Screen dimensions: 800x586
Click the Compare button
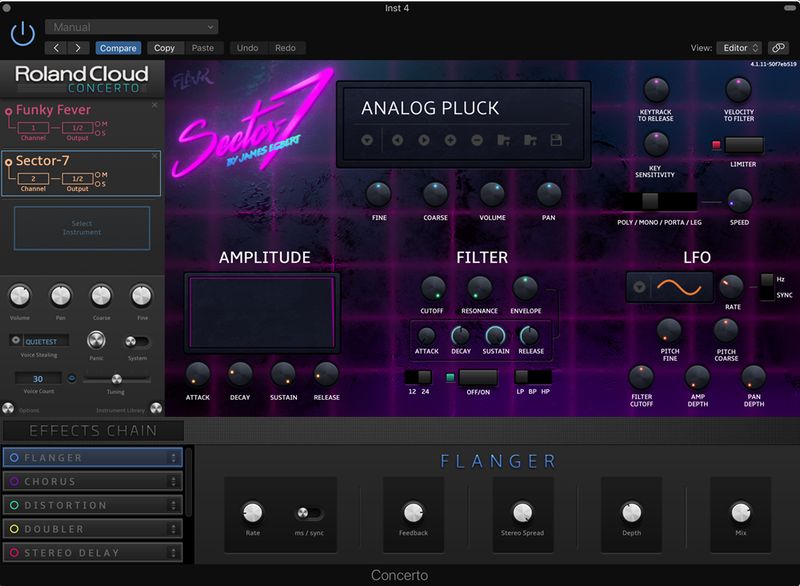118,48
